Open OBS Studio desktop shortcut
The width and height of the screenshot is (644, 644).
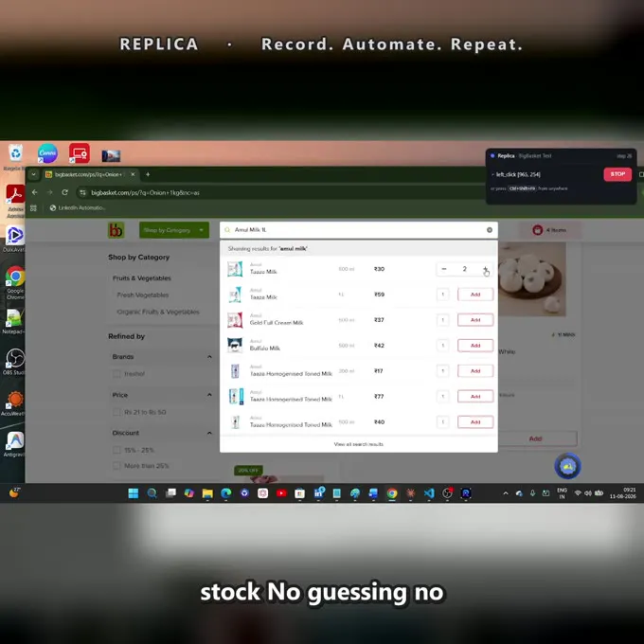[x=14, y=362]
